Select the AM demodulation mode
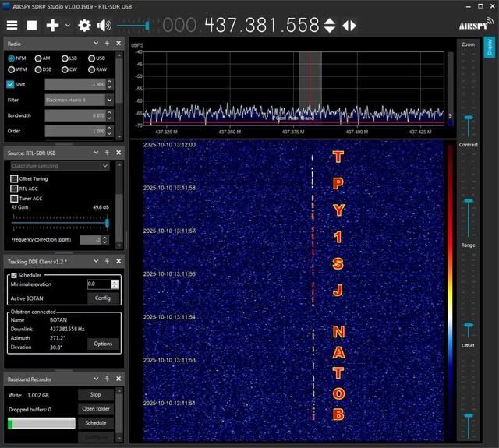 pyautogui.click(x=37, y=58)
